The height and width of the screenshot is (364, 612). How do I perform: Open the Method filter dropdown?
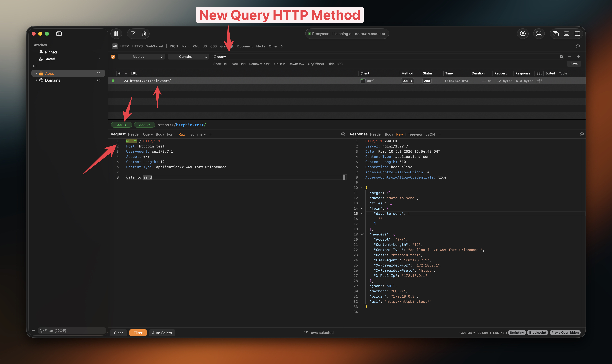click(141, 57)
